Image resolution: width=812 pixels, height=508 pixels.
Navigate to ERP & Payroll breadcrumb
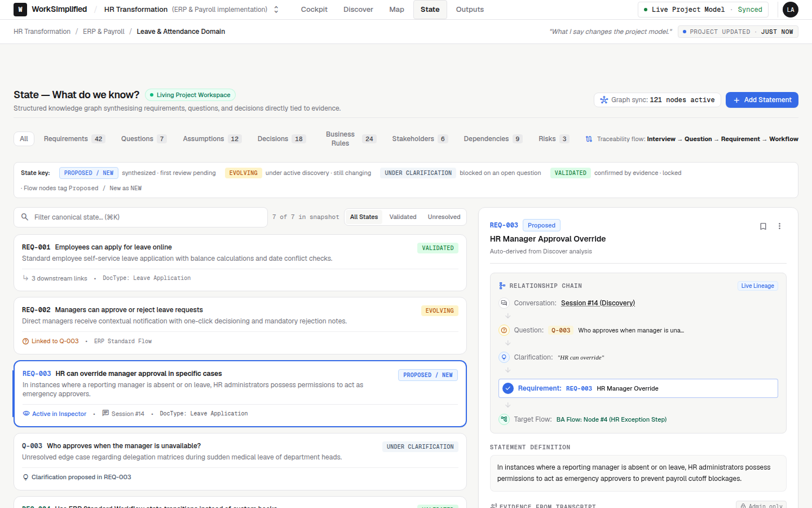click(x=104, y=32)
